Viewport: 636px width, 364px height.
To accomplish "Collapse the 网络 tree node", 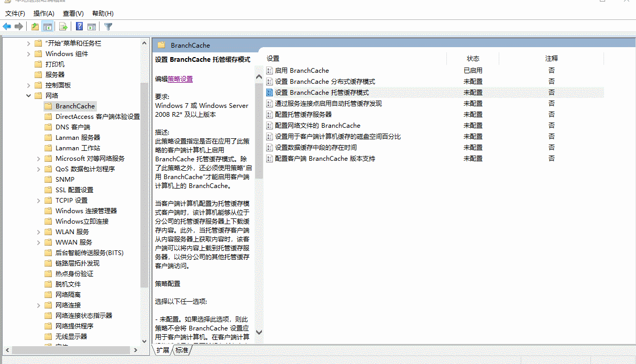I will pos(29,95).
